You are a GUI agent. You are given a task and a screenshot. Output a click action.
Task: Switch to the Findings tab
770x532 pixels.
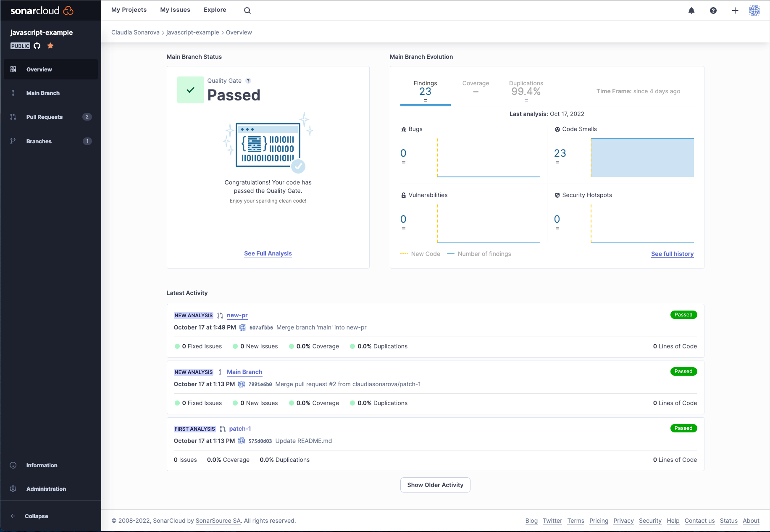coord(425,91)
